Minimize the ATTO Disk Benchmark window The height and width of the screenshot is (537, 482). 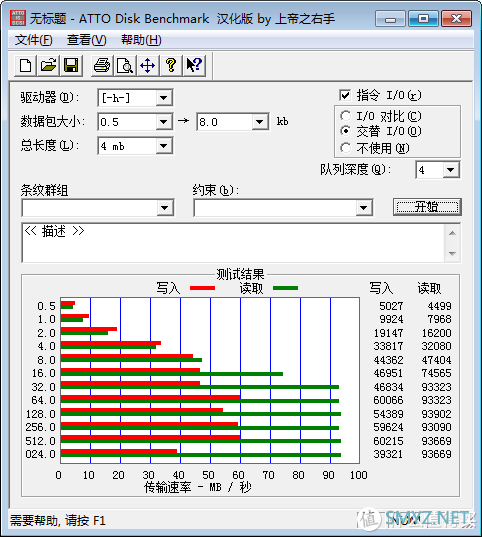click(390, 19)
